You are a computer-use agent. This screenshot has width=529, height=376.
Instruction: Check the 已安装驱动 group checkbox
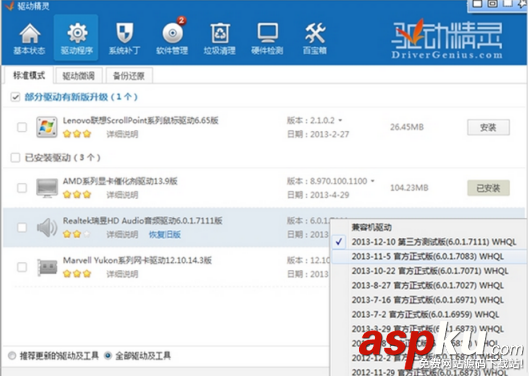click(15, 158)
